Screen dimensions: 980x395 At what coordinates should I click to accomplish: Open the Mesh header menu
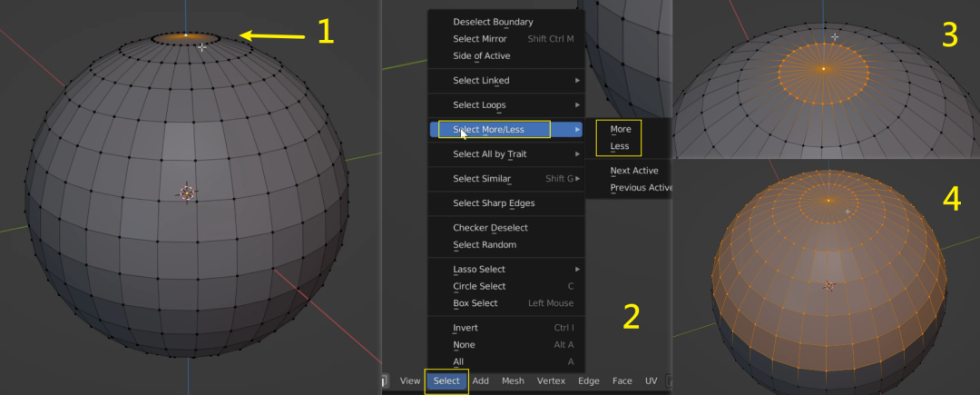(513, 380)
